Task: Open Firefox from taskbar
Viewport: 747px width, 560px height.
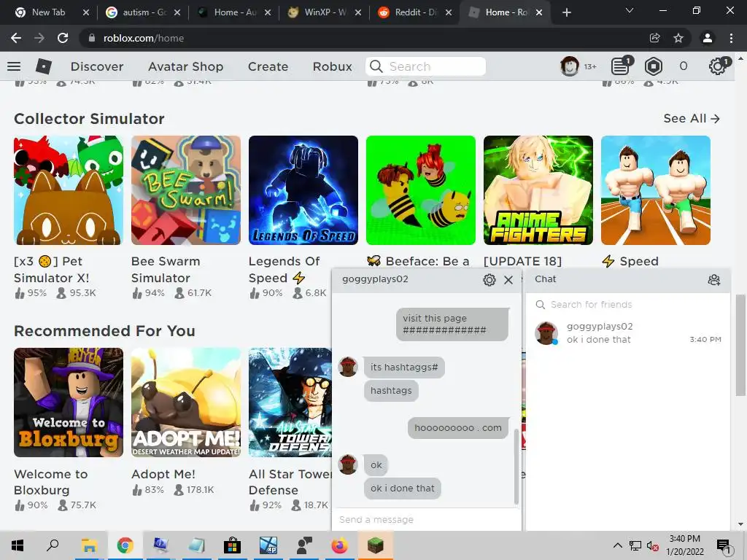Action: 340,545
